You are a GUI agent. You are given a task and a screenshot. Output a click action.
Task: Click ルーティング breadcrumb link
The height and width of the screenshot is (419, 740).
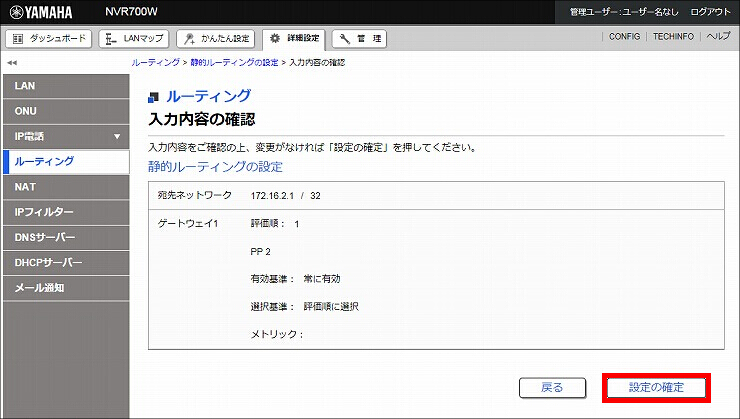[156, 63]
